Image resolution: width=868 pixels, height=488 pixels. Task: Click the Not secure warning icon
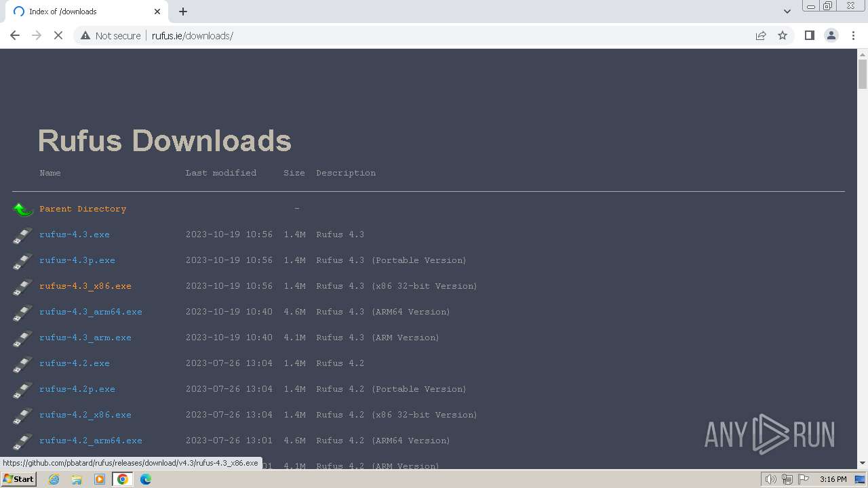click(85, 35)
